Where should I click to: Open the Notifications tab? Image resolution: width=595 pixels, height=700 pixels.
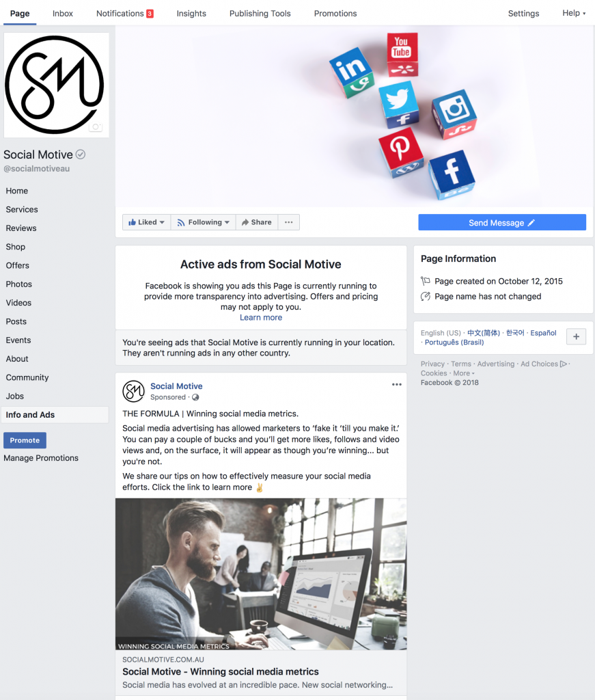[125, 14]
